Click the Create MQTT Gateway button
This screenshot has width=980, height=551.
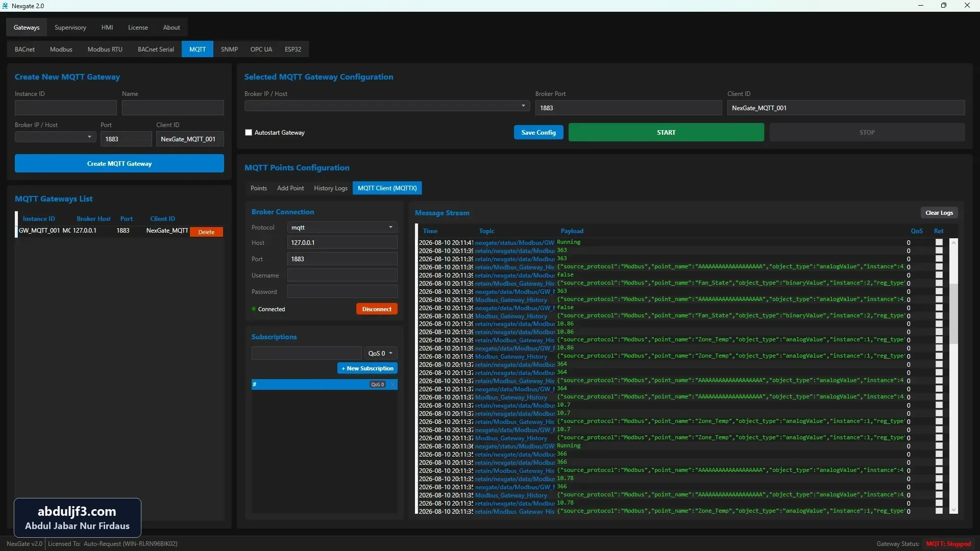[119, 164]
